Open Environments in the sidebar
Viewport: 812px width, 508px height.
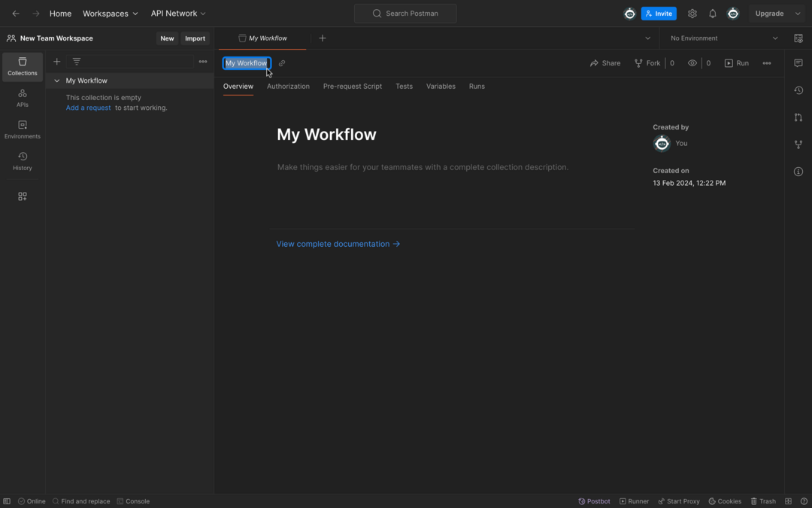pos(23,129)
